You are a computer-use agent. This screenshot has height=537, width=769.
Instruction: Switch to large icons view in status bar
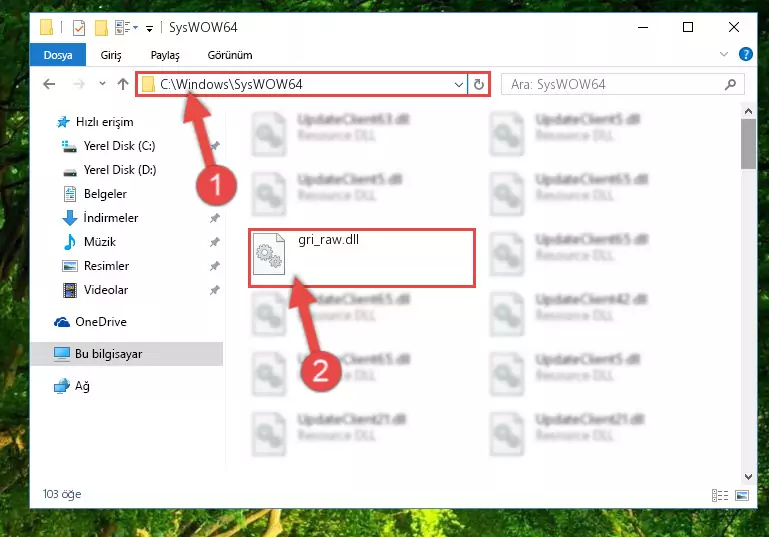point(742,495)
